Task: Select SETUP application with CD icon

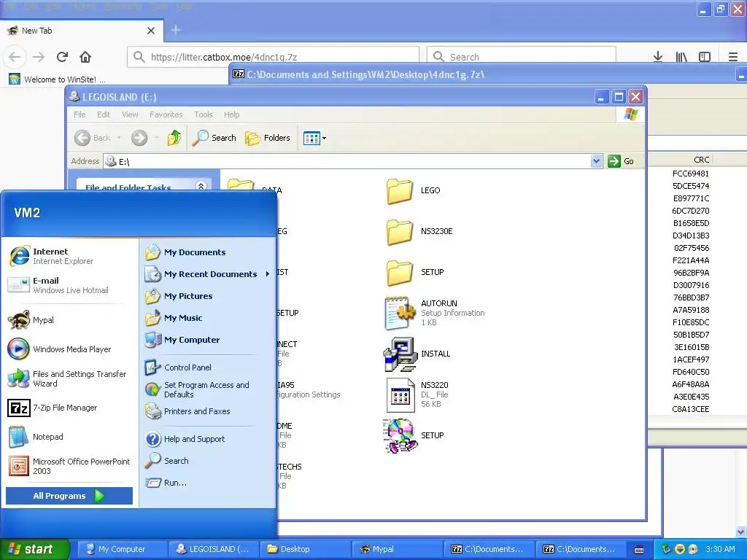Action: point(400,435)
